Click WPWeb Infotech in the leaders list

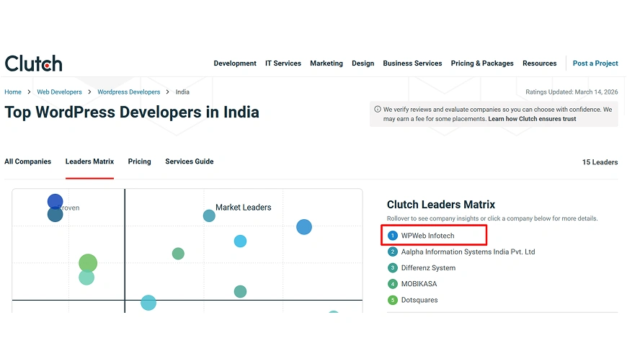click(428, 236)
